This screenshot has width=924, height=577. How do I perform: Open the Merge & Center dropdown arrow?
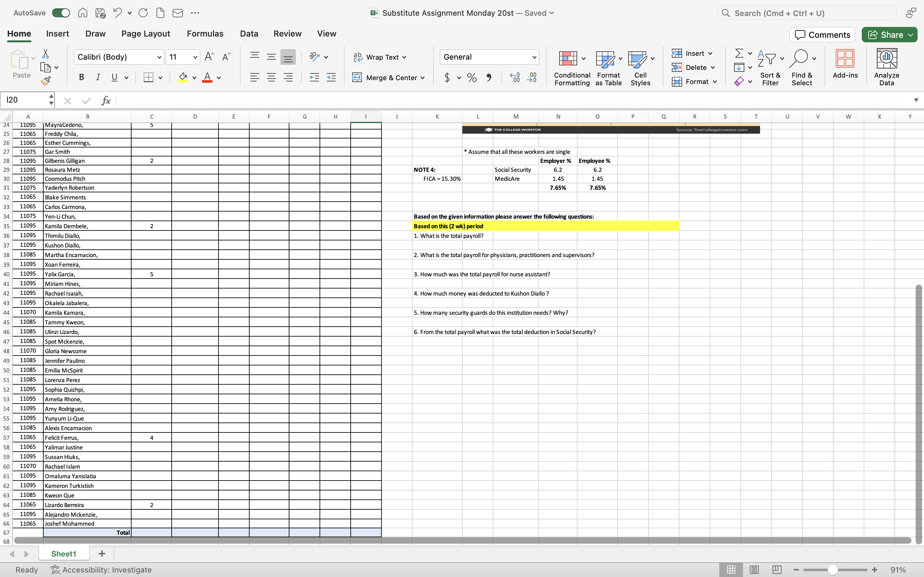click(x=423, y=78)
